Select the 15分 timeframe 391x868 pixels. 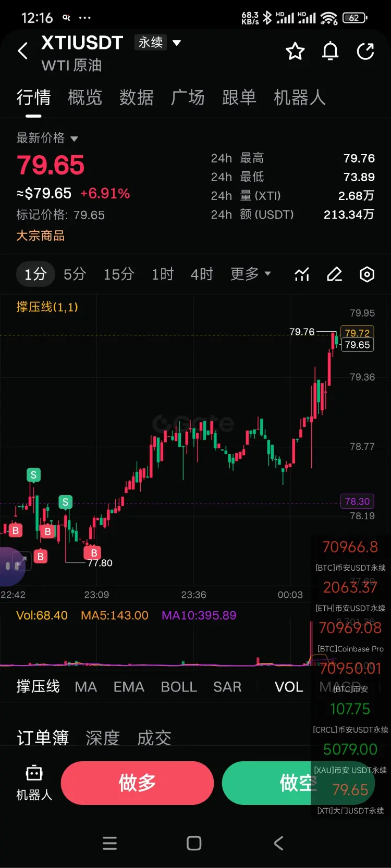(x=119, y=274)
